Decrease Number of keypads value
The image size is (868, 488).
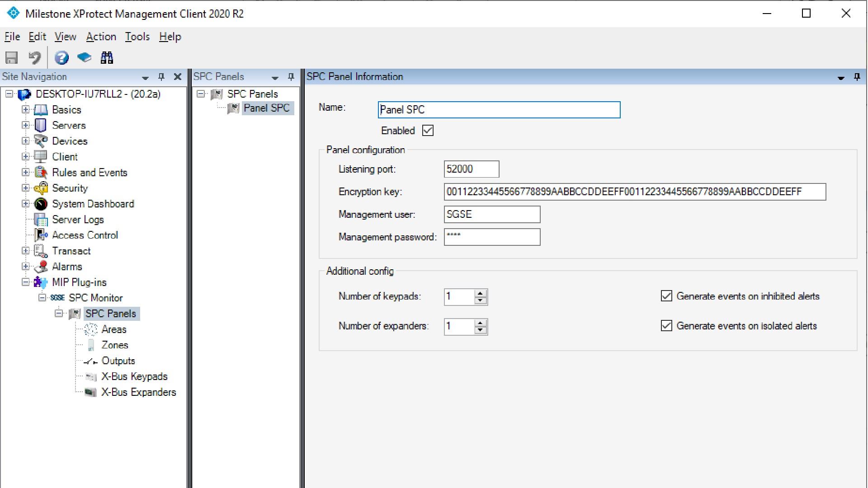pyautogui.click(x=481, y=301)
